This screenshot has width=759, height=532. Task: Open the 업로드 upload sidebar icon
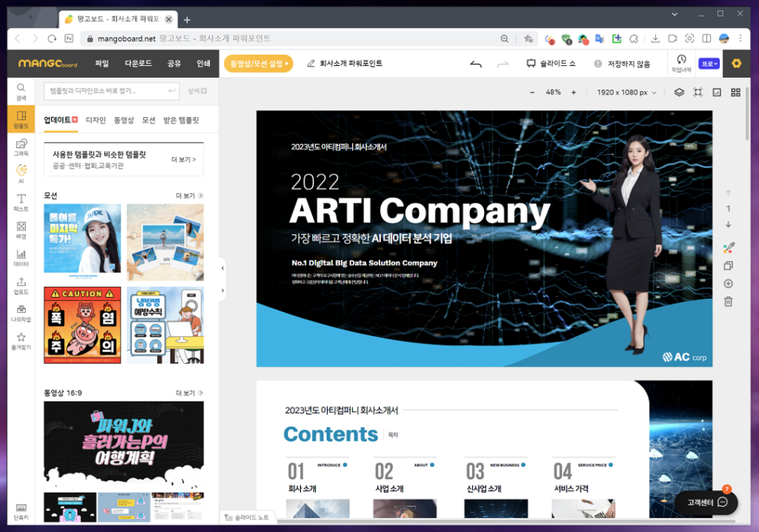click(20, 285)
